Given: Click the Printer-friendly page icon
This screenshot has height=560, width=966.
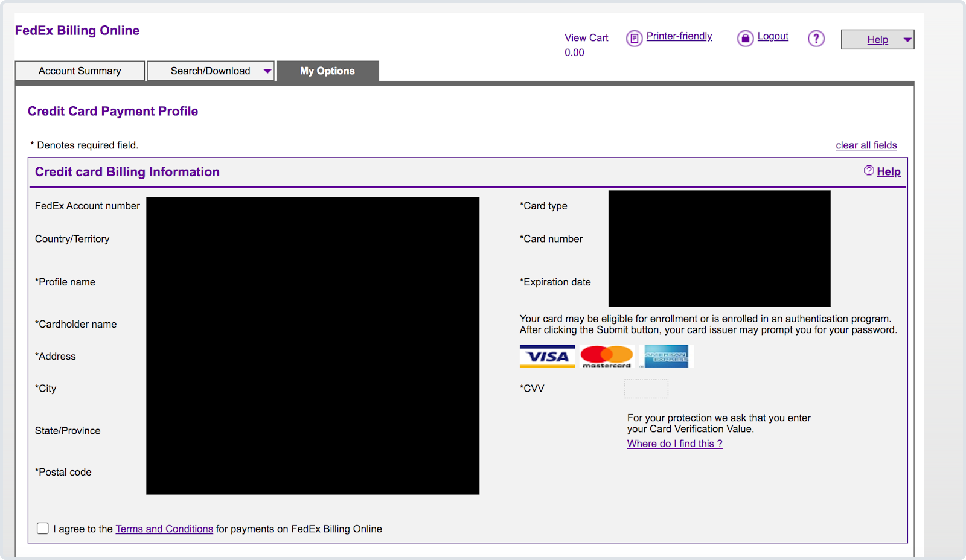Looking at the screenshot, I should (x=634, y=39).
